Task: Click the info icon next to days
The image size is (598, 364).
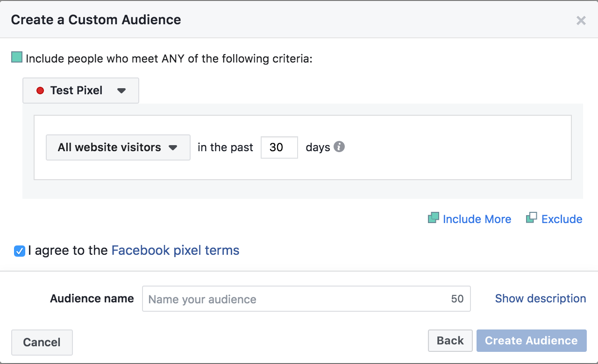Action: (x=339, y=147)
